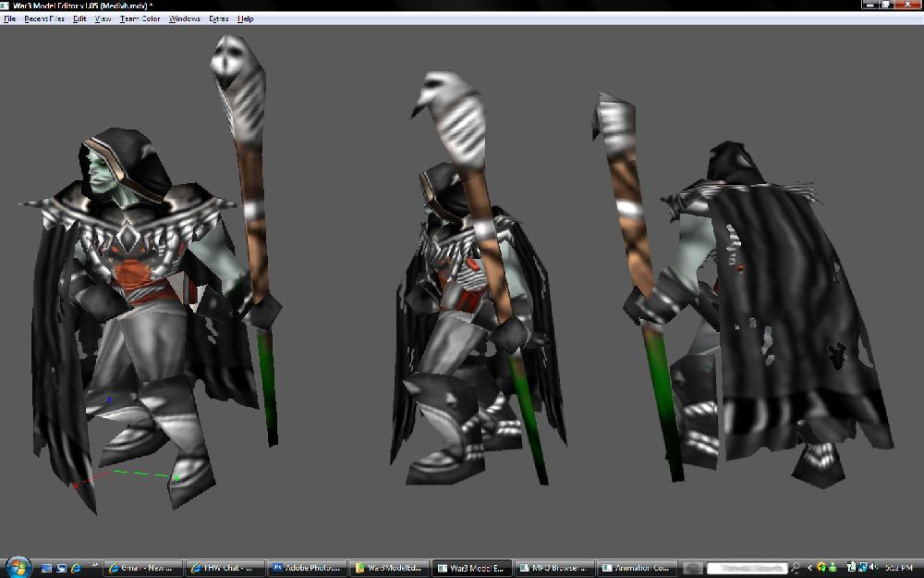Image resolution: width=924 pixels, height=578 pixels.
Task: Open the Recent Files menu
Action: tap(44, 18)
